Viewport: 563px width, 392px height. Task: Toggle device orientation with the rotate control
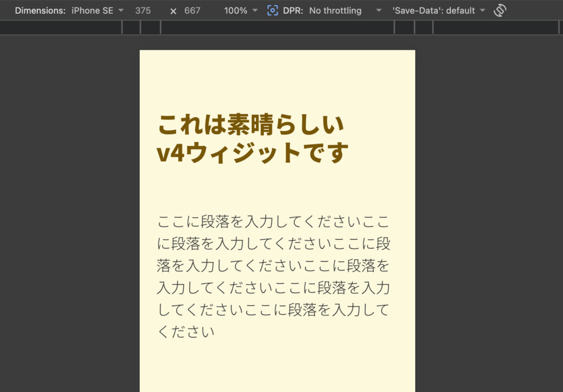click(499, 10)
